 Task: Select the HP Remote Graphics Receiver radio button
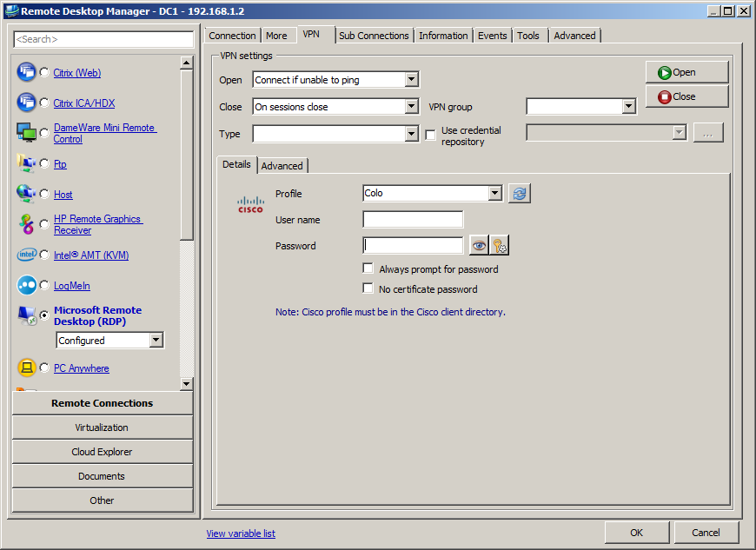pos(44,224)
